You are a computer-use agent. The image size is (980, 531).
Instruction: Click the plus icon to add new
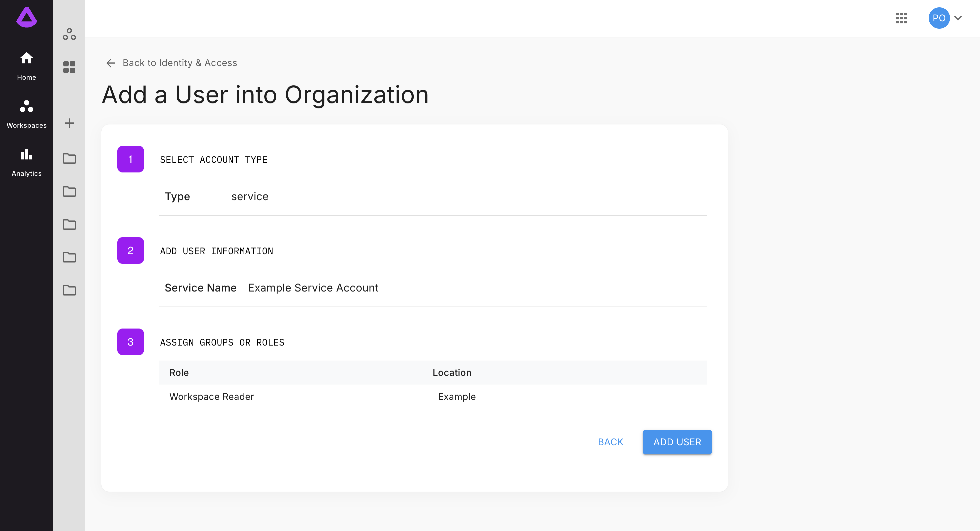point(69,123)
